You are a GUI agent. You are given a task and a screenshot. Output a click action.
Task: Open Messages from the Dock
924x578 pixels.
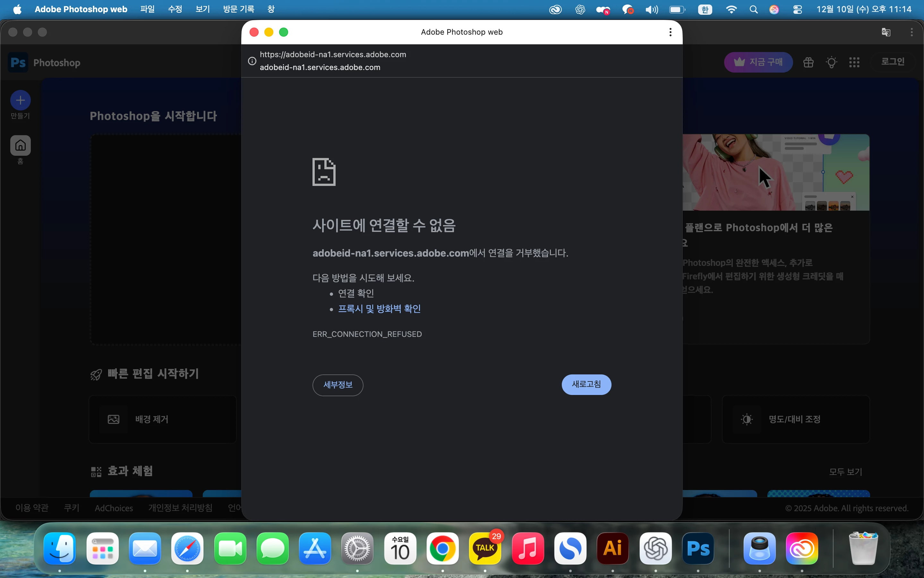coord(272,548)
